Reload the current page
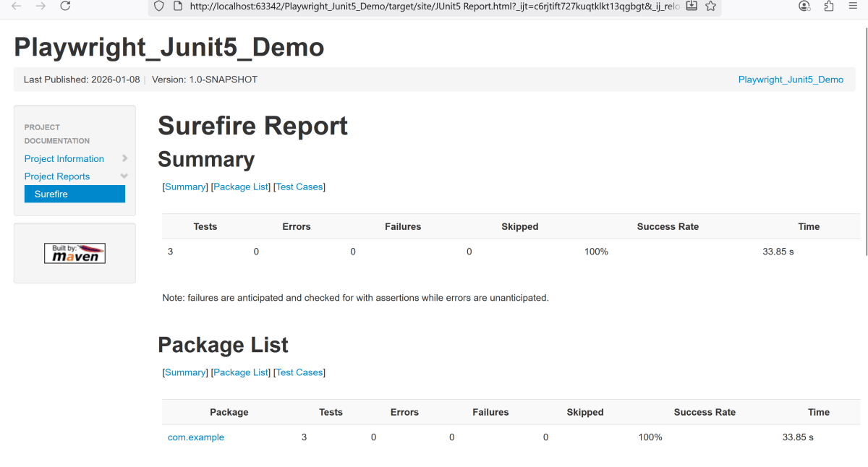 [x=65, y=6]
